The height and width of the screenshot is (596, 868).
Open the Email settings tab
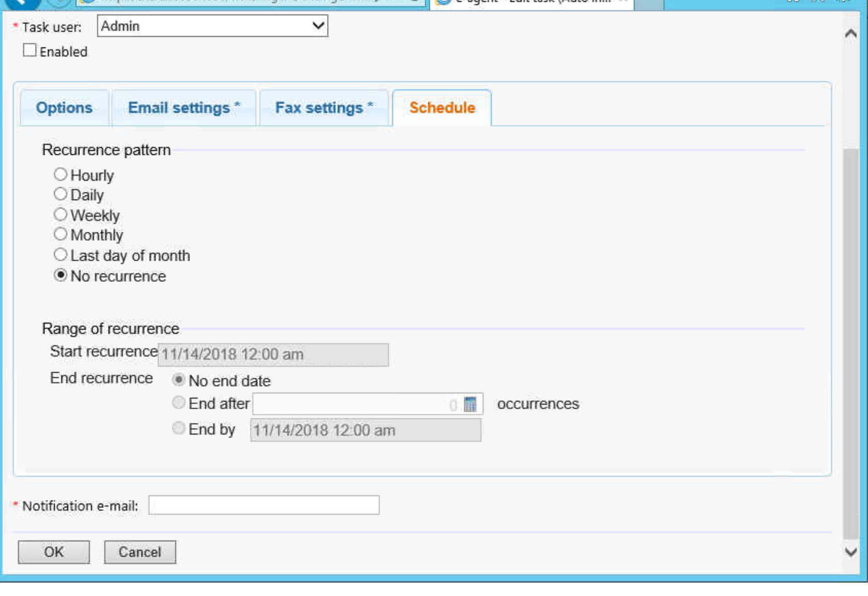point(184,108)
